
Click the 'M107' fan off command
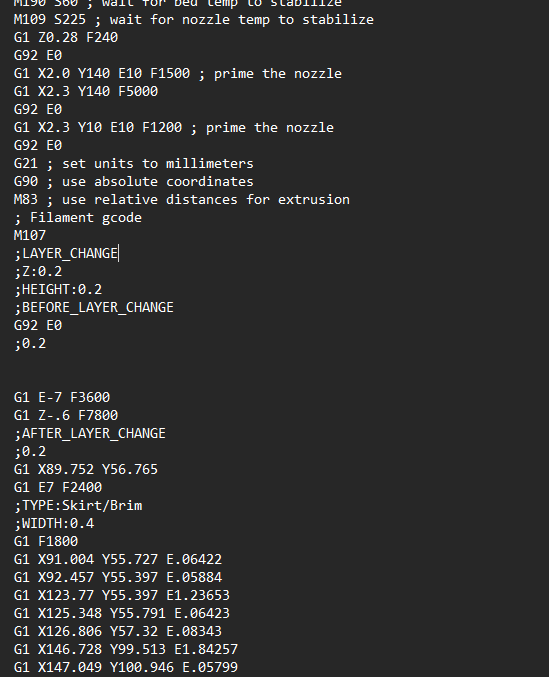pos(30,236)
